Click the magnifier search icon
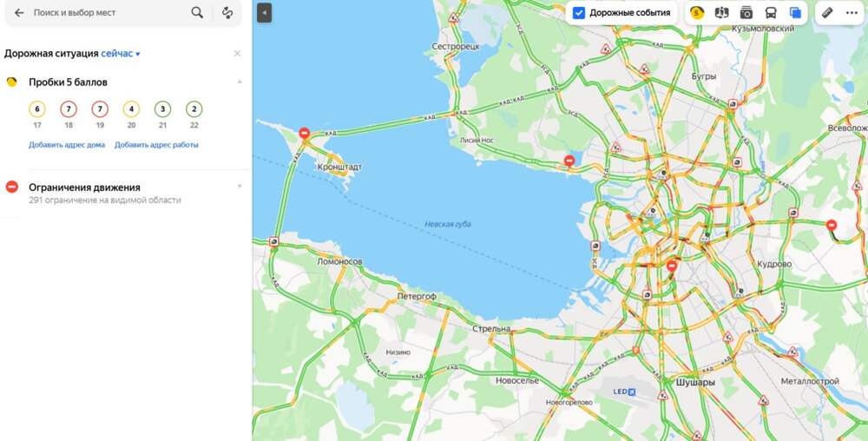Image resolution: width=868 pixels, height=441 pixels. (197, 13)
